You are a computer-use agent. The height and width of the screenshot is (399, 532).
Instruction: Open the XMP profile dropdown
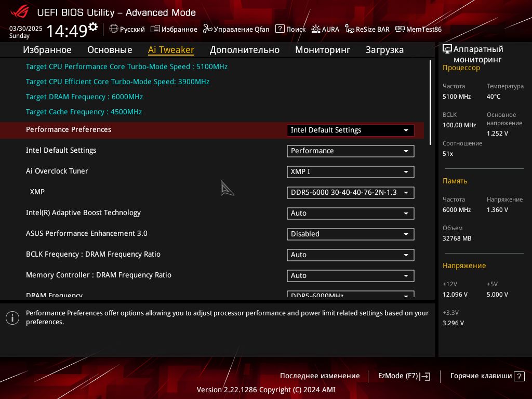point(351,193)
